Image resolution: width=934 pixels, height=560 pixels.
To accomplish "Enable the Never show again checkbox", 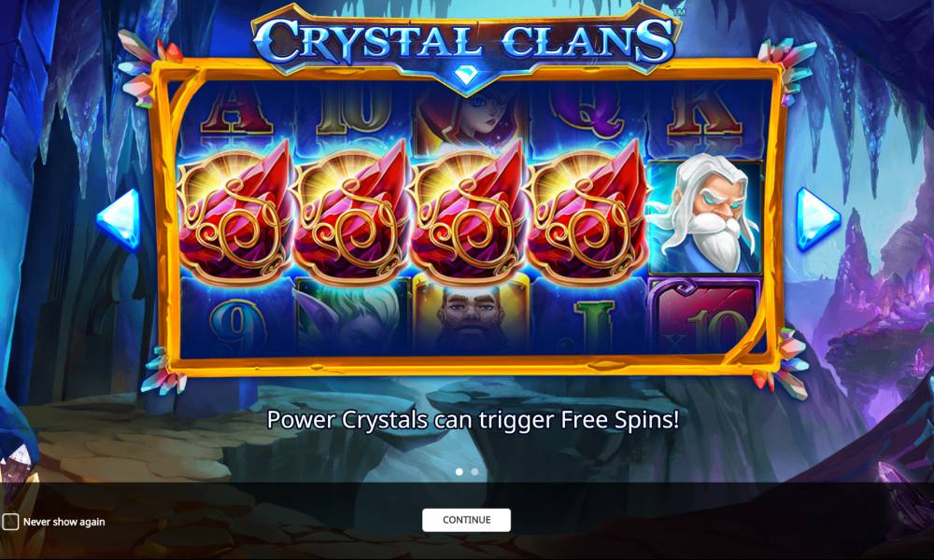I will (x=10, y=522).
